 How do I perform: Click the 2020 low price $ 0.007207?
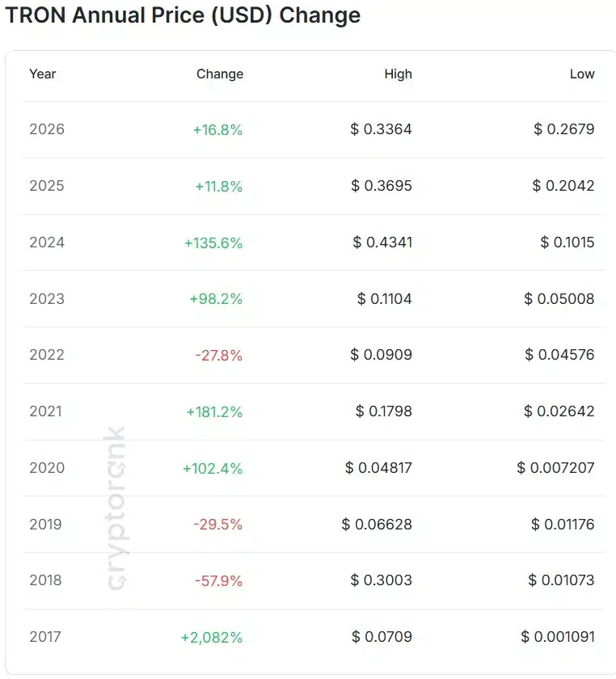[x=556, y=468]
